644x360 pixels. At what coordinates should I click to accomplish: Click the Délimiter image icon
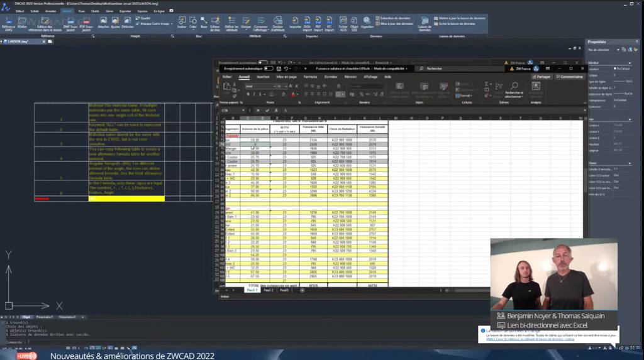pos(127,23)
